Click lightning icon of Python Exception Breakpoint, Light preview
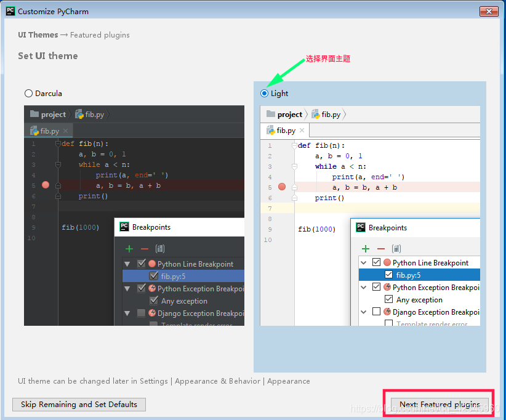 [x=387, y=287]
